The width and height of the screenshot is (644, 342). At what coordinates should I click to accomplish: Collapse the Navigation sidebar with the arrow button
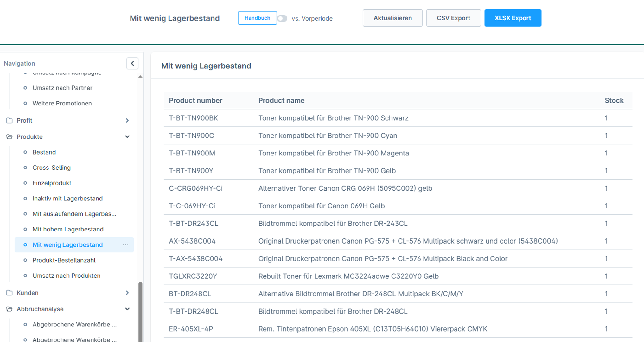tap(132, 63)
